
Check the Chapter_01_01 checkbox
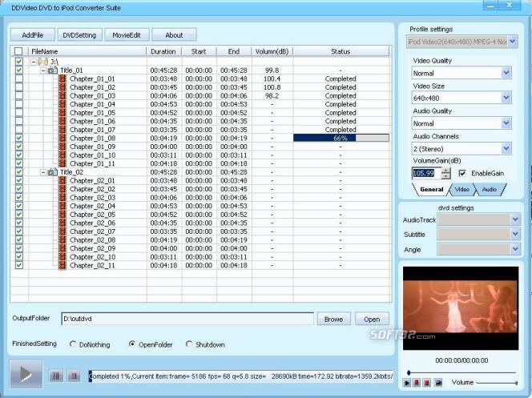[19, 78]
